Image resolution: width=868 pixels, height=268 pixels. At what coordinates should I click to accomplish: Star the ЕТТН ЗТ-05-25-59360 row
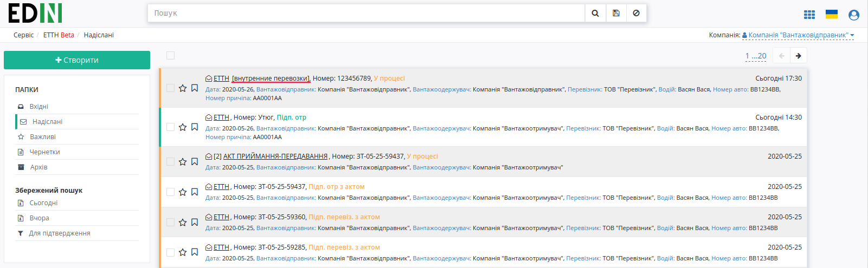coord(183,223)
